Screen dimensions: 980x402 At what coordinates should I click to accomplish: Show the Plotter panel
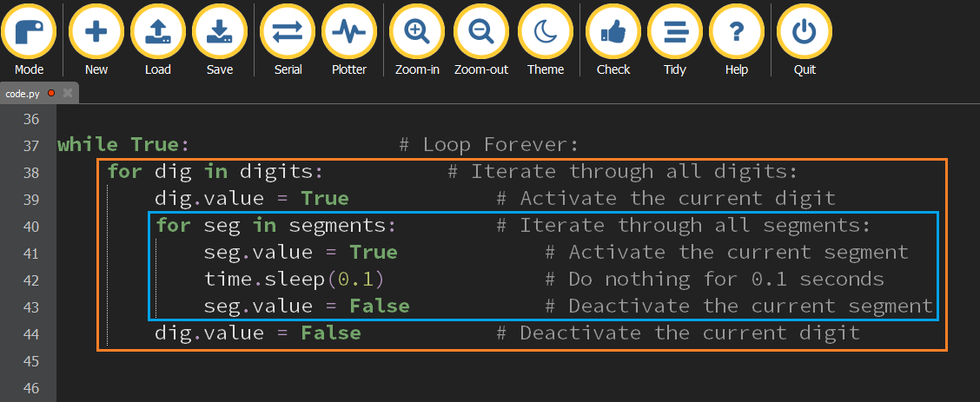349,32
